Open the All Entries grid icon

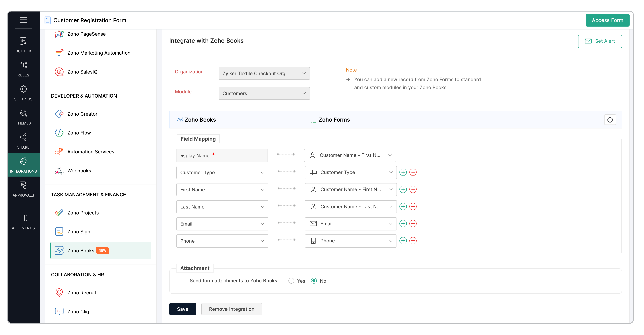point(23,222)
